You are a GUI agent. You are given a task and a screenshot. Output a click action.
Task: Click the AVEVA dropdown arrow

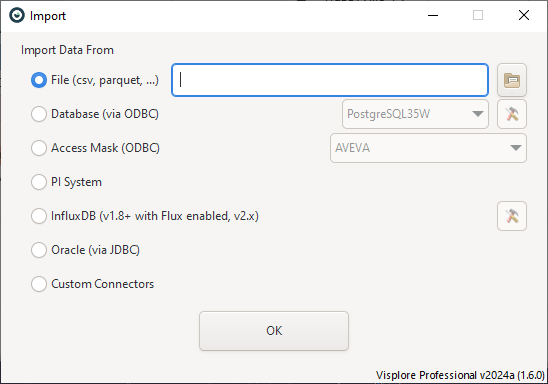[516, 148]
